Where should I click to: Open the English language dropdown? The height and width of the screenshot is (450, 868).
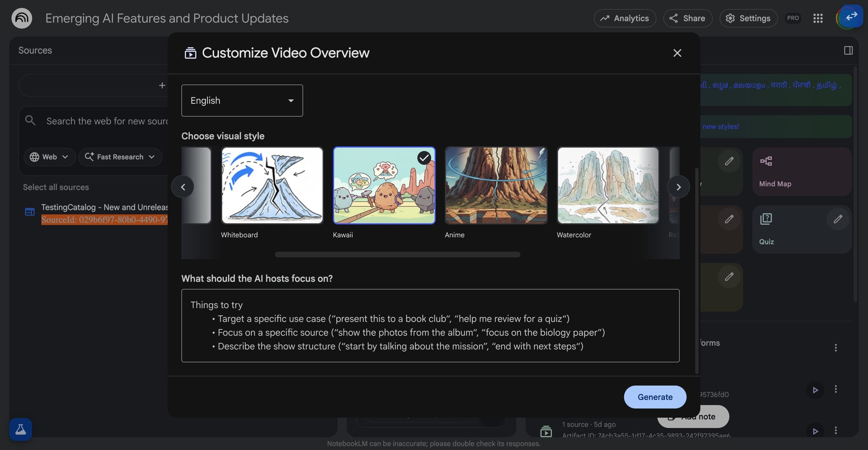pyautogui.click(x=242, y=101)
